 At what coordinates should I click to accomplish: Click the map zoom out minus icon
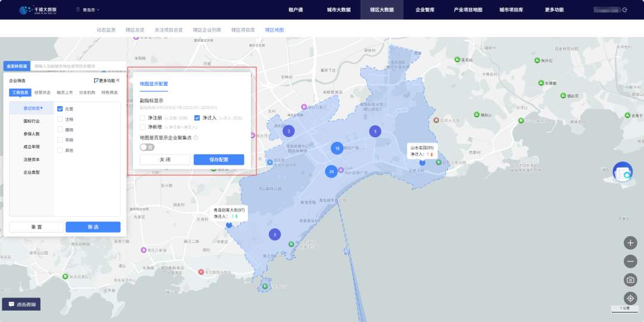630,261
